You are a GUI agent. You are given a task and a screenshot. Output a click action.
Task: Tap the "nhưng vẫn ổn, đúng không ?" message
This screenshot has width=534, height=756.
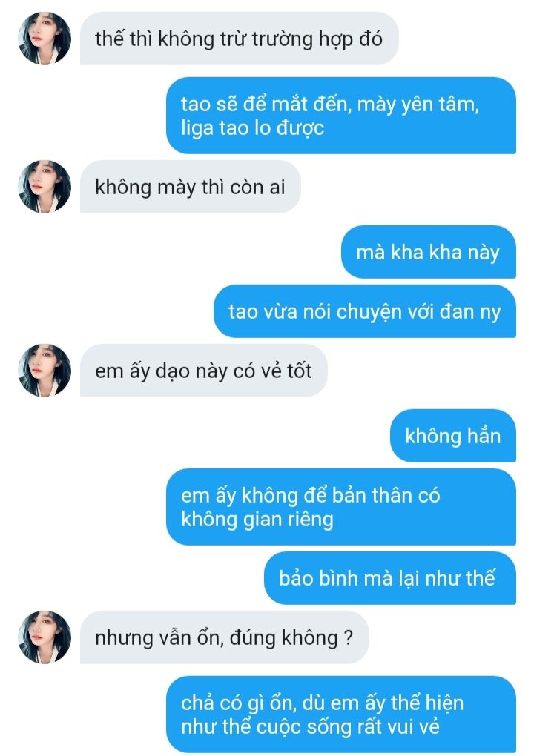224,637
